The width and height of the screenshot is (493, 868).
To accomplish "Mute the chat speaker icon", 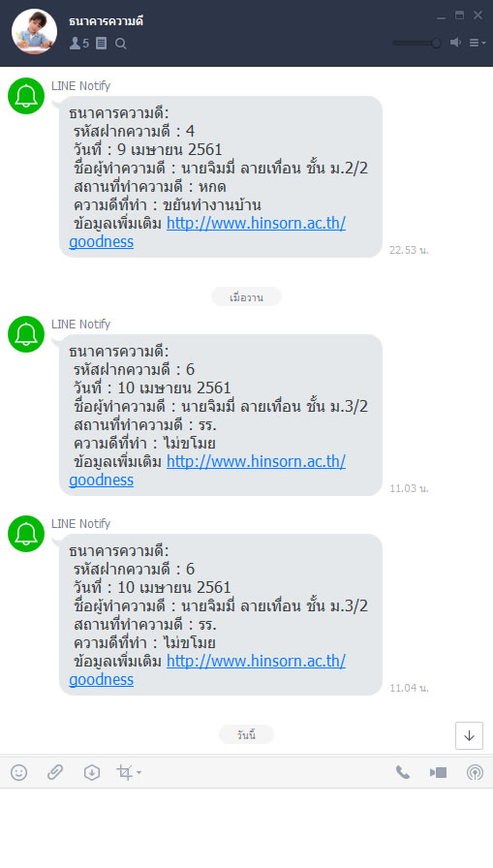I will coord(455,42).
